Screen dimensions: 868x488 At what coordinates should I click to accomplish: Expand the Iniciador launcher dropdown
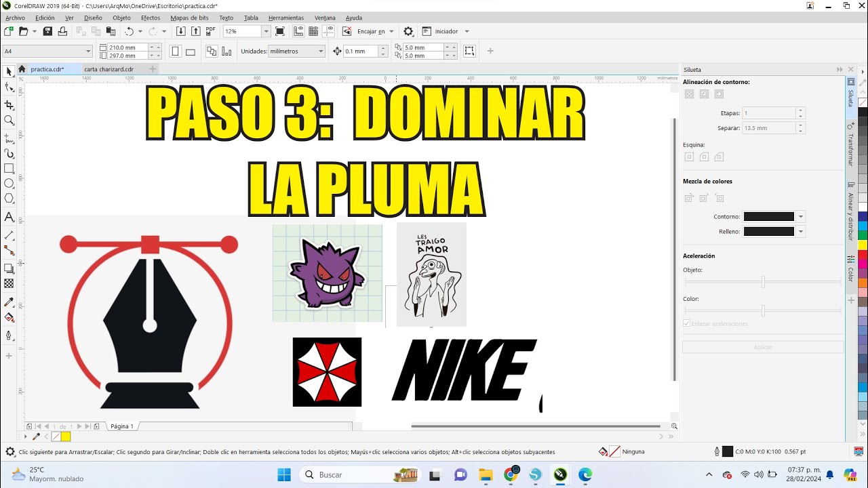point(467,31)
